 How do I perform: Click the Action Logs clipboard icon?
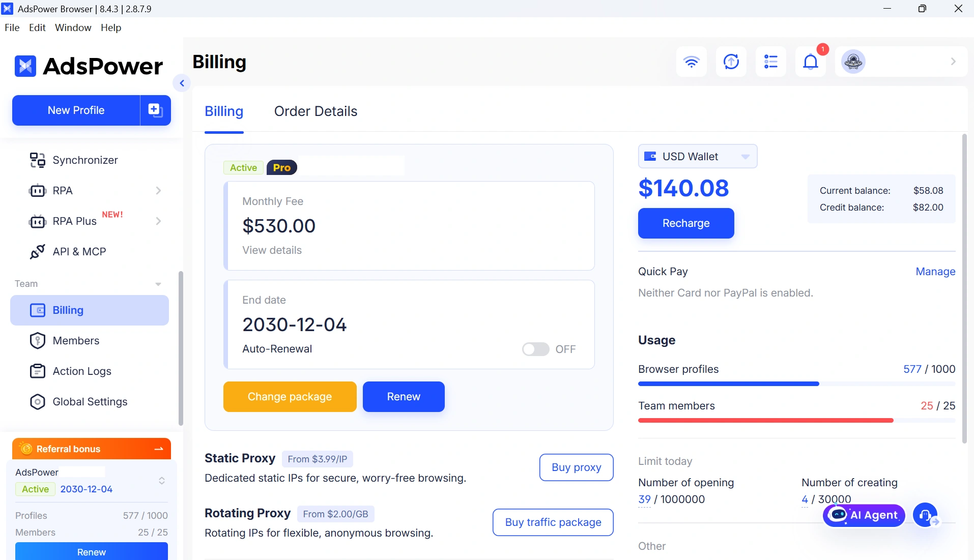point(38,371)
